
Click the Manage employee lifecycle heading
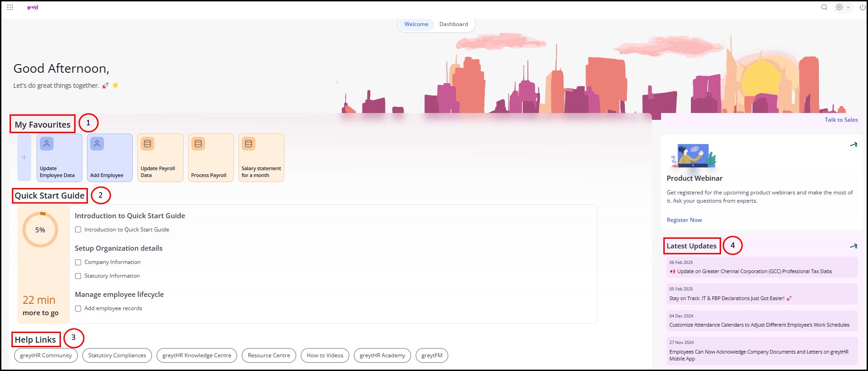119,295
